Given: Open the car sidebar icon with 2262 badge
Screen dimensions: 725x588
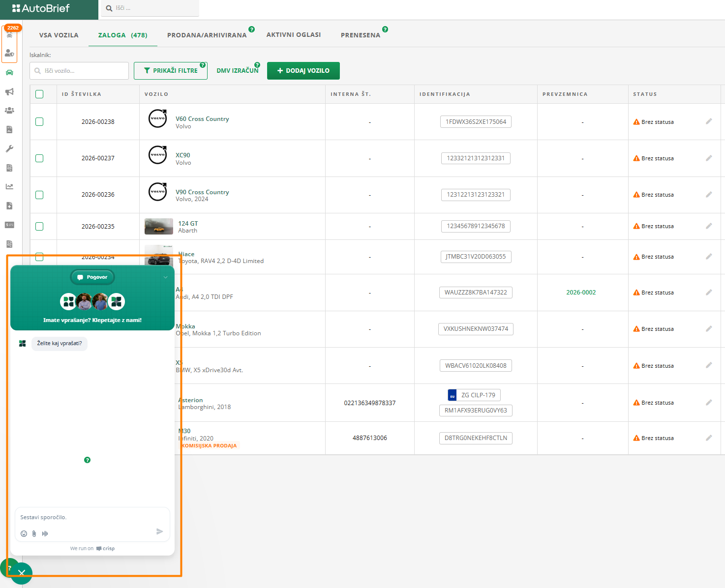Looking at the screenshot, I should [x=9, y=34].
